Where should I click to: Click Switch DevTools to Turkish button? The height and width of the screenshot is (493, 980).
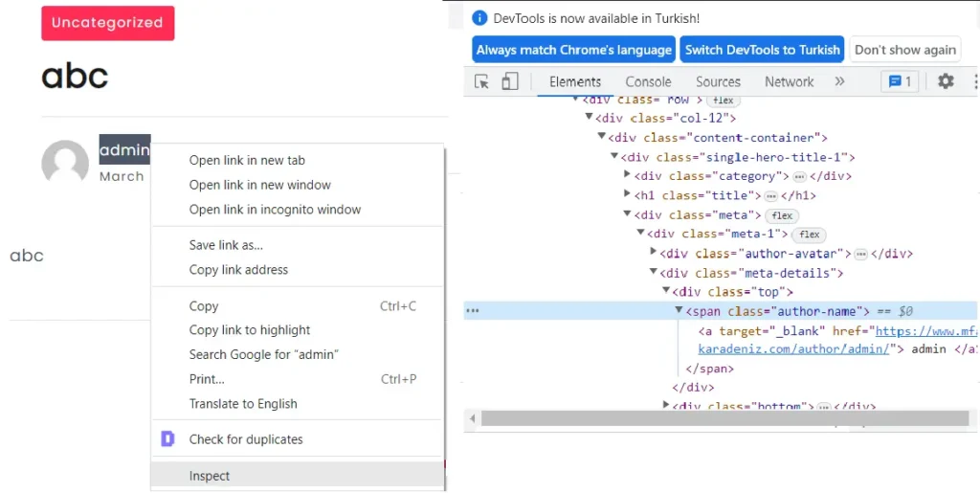tap(762, 50)
